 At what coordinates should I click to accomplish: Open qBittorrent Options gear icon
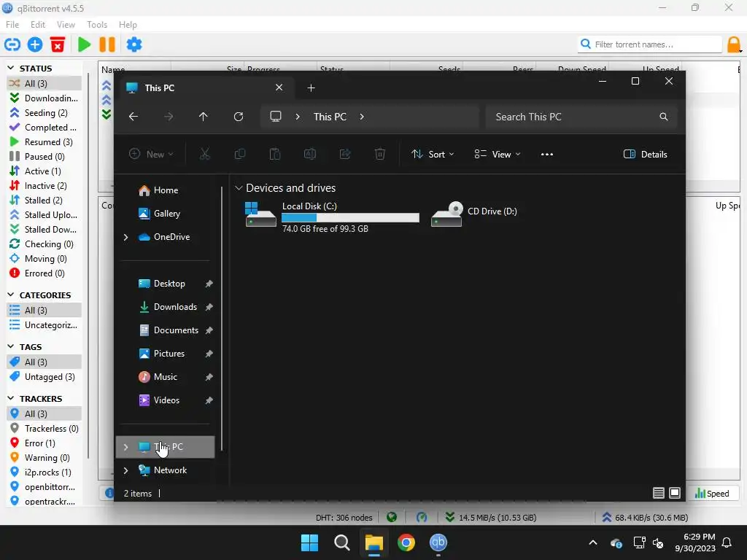[x=134, y=44]
